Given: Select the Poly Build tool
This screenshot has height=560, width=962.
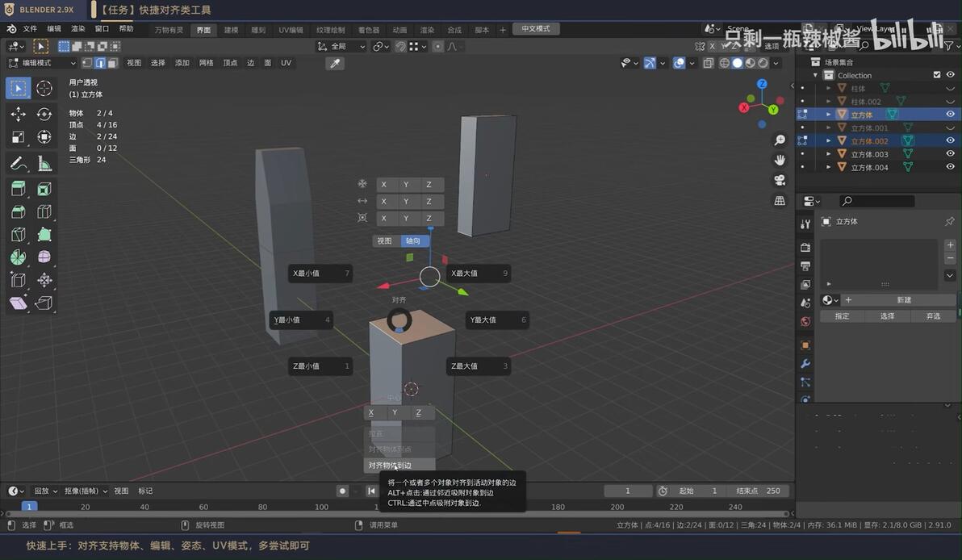Looking at the screenshot, I should click(x=44, y=234).
